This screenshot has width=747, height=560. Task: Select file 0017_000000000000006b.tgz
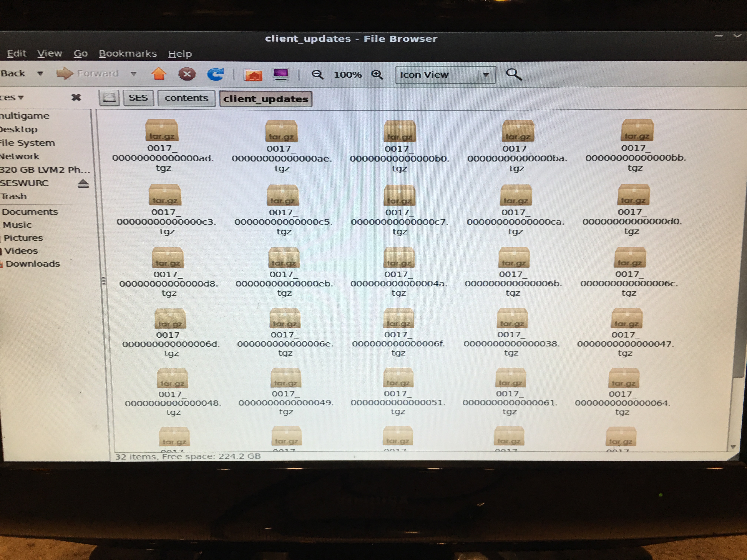[513, 272]
